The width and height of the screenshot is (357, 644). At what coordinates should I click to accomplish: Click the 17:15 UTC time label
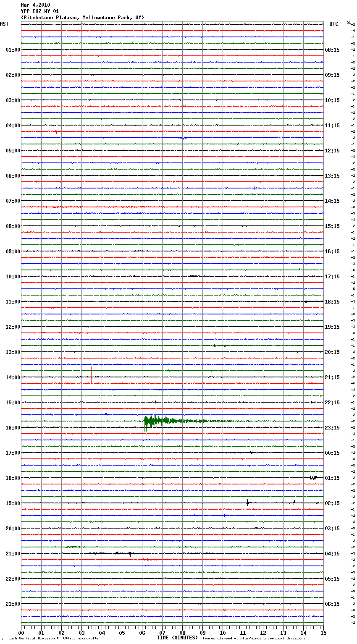332,277
